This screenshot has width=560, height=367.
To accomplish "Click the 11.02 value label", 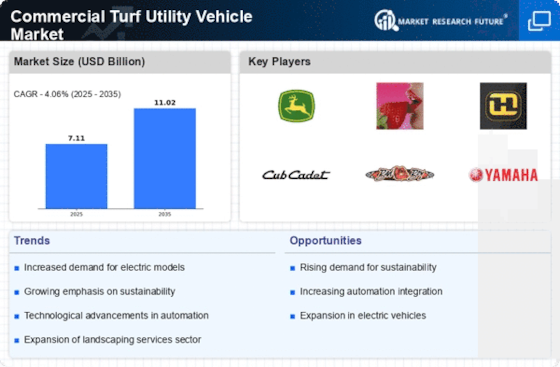I will (x=165, y=102).
